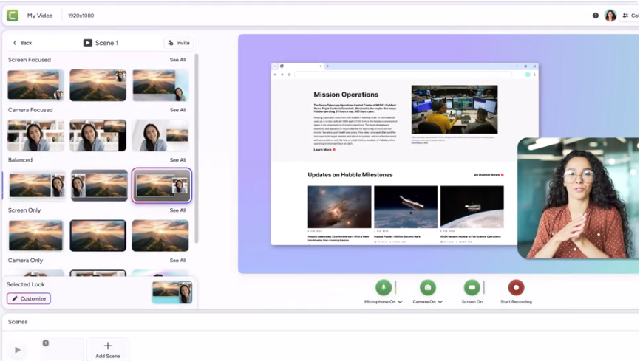See all Camera Focused layouts
The height and width of the screenshot is (364, 643).
pos(178,110)
